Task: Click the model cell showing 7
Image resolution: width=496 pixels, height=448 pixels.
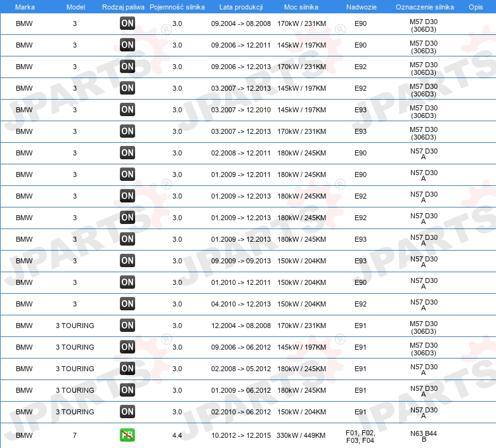Action: click(x=75, y=435)
